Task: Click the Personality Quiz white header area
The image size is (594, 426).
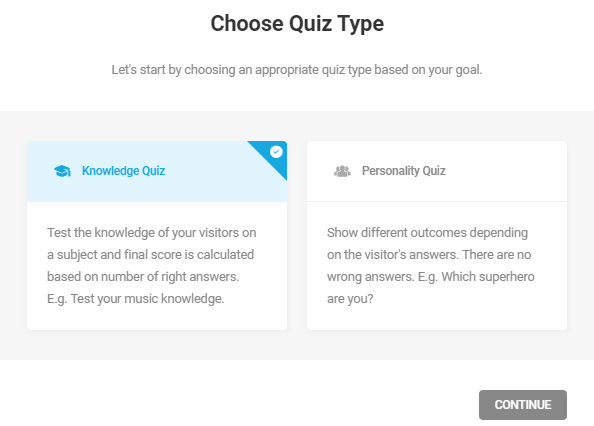Action: [x=437, y=171]
